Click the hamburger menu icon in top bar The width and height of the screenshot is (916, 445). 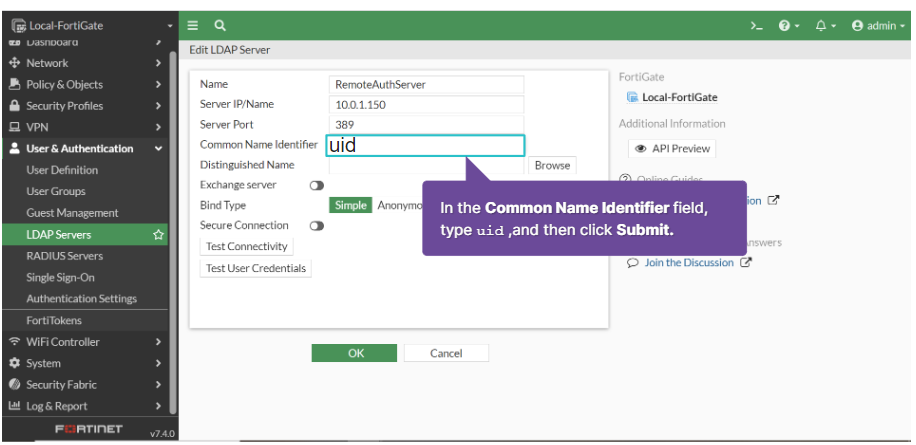192,26
